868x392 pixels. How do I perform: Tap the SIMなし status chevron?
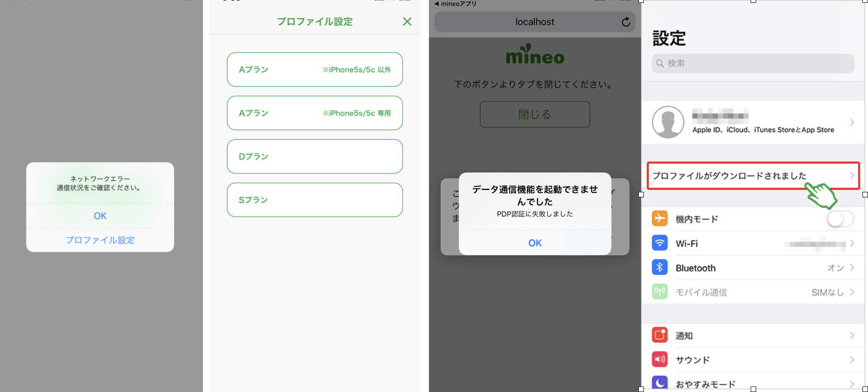tap(852, 292)
